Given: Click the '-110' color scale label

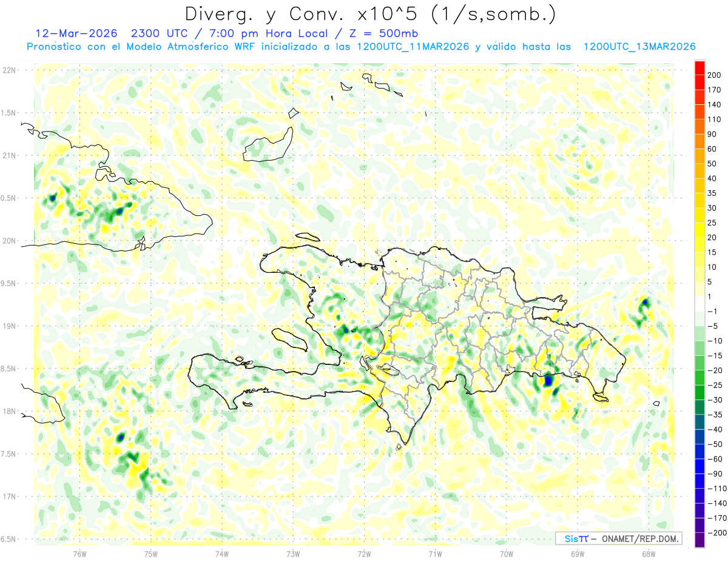Looking at the screenshot, I should coord(718,489).
